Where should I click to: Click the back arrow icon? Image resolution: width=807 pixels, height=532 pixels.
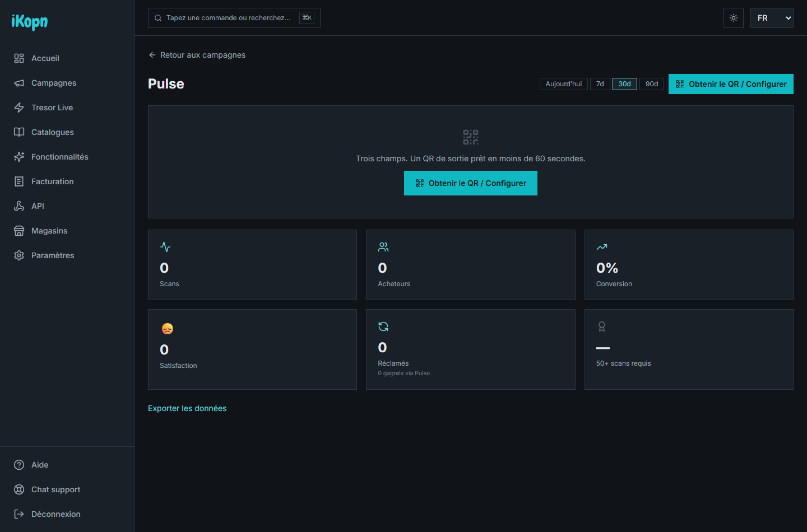click(152, 55)
